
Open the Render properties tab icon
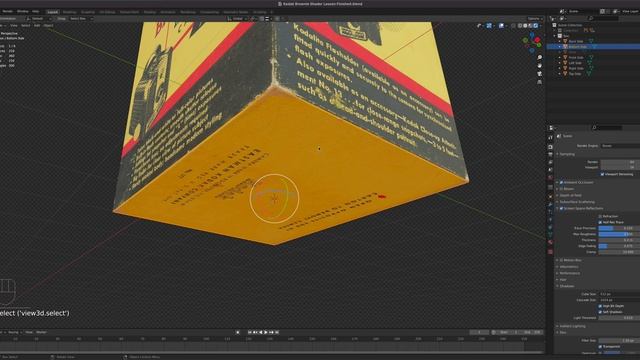coord(550,147)
